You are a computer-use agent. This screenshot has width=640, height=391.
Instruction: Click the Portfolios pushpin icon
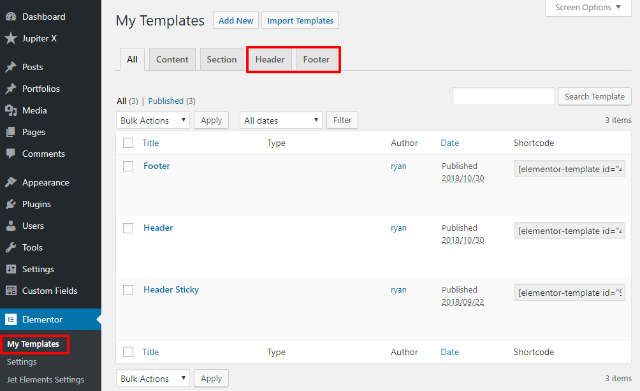(11, 89)
